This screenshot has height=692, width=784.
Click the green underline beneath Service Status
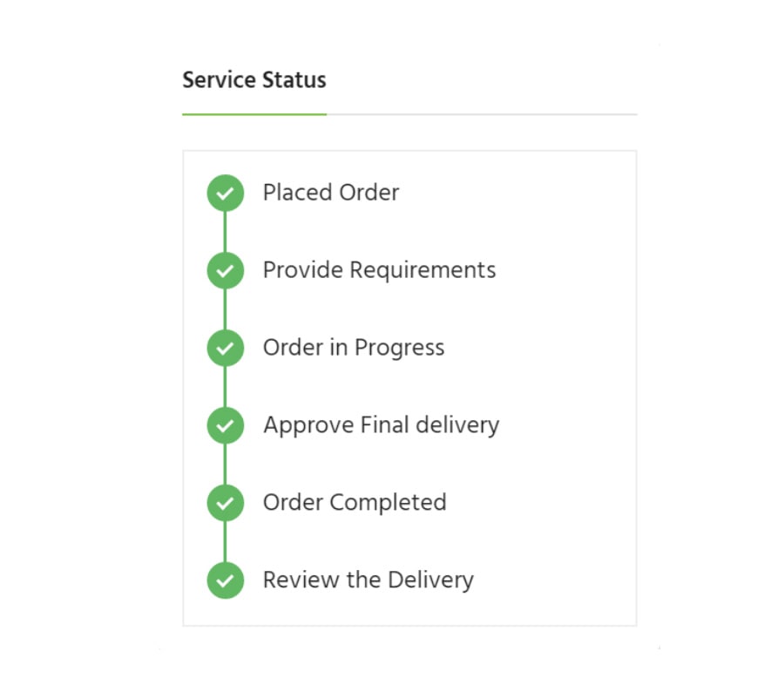coord(254,114)
